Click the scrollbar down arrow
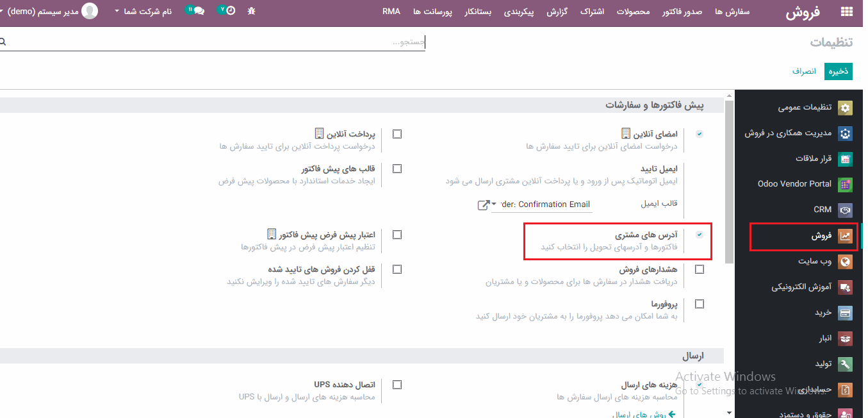Screen dimensions: 868x418 click(x=730, y=412)
